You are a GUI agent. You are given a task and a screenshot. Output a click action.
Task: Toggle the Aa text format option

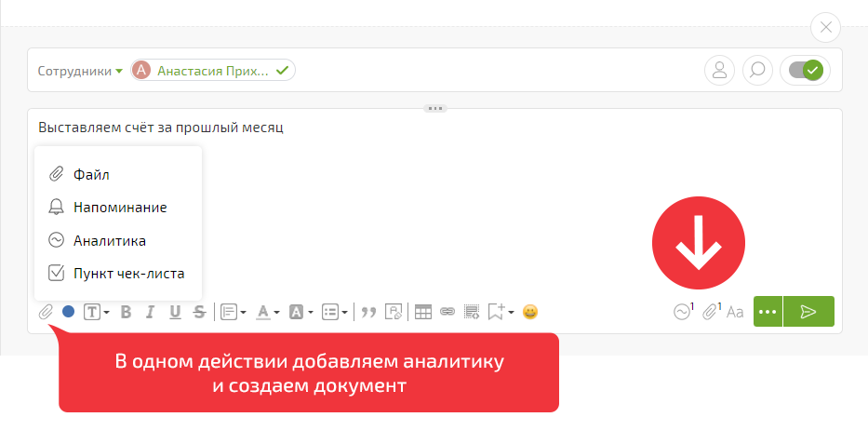point(735,312)
